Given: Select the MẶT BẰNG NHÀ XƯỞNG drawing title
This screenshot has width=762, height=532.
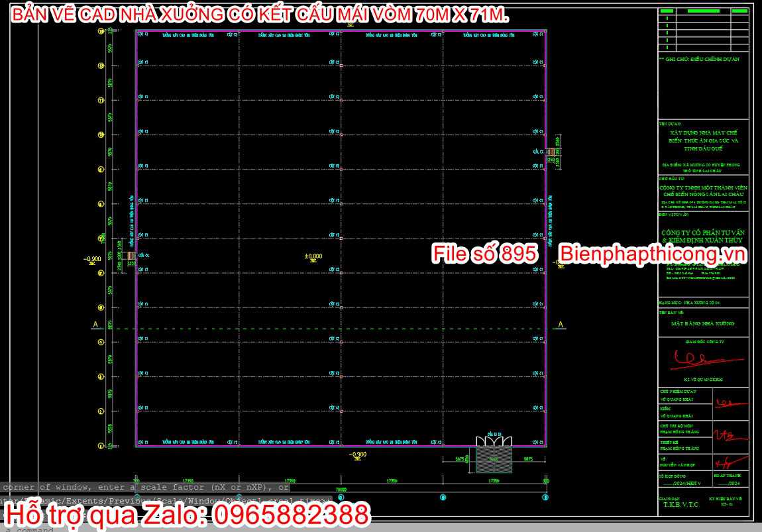Looking at the screenshot, I should coord(703,323).
